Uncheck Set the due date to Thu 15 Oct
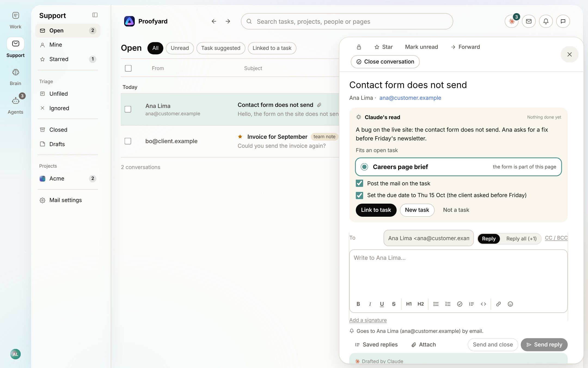This screenshot has height=368, width=588. click(359, 195)
